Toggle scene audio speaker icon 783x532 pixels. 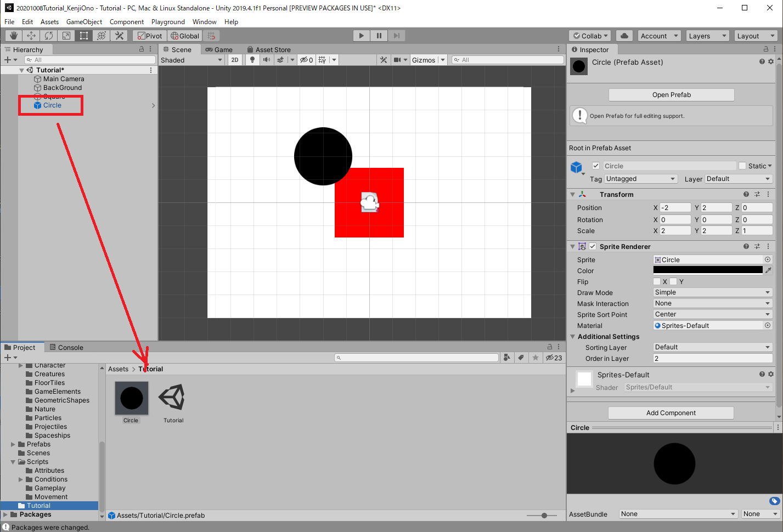point(266,60)
